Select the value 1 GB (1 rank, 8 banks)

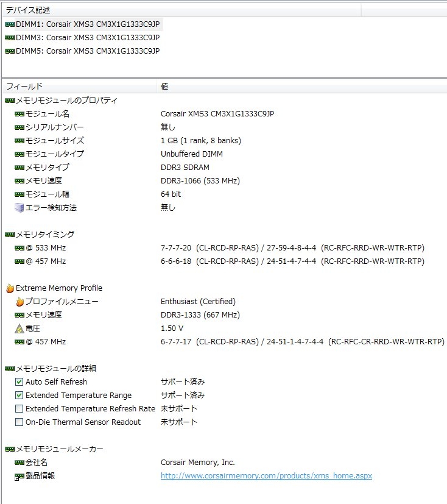[x=201, y=141]
